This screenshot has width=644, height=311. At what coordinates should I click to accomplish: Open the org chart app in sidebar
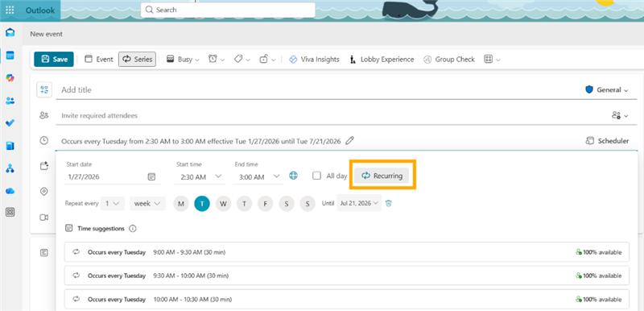click(10, 168)
